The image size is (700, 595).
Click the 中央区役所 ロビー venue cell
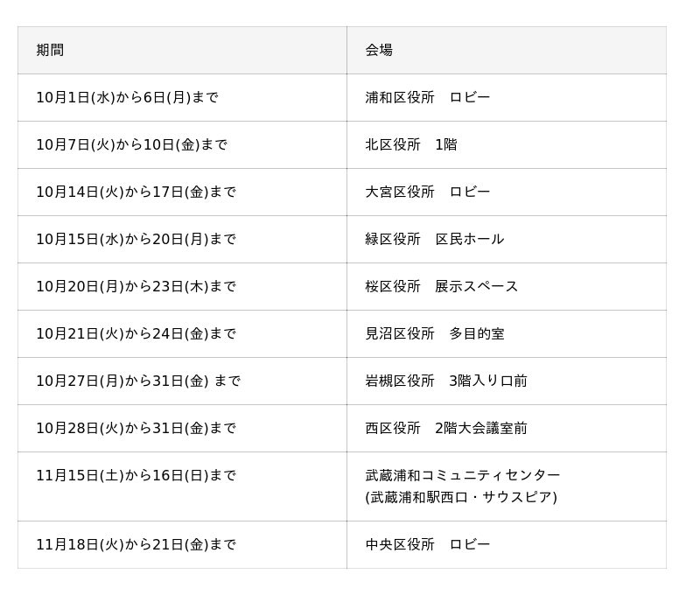(427, 544)
